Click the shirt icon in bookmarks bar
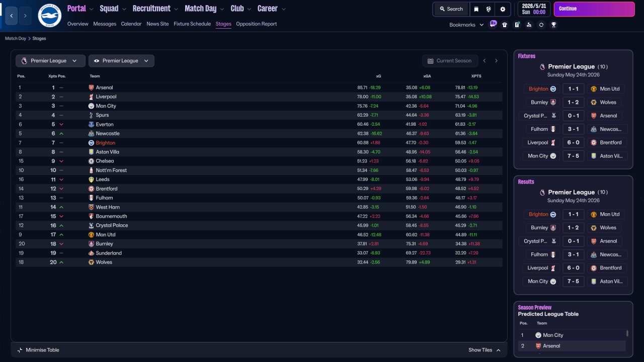644x362 pixels. pos(505,25)
